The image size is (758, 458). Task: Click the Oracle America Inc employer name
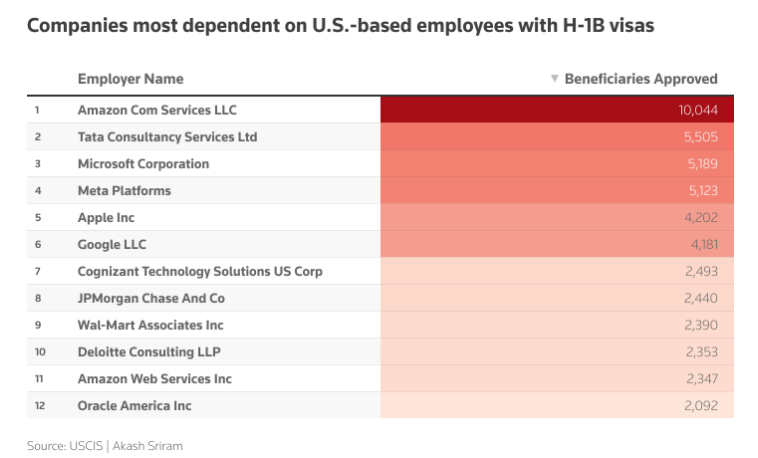point(134,406)
